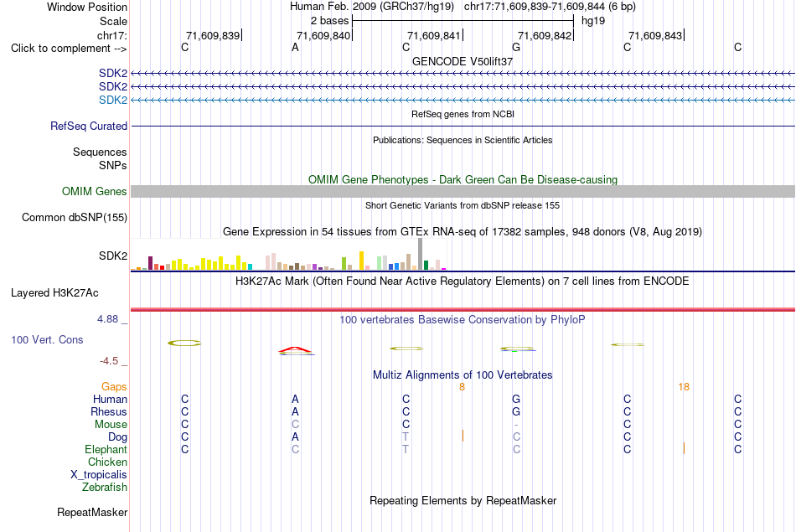Click the maroon GTEx expression bar

click(150, 263)
